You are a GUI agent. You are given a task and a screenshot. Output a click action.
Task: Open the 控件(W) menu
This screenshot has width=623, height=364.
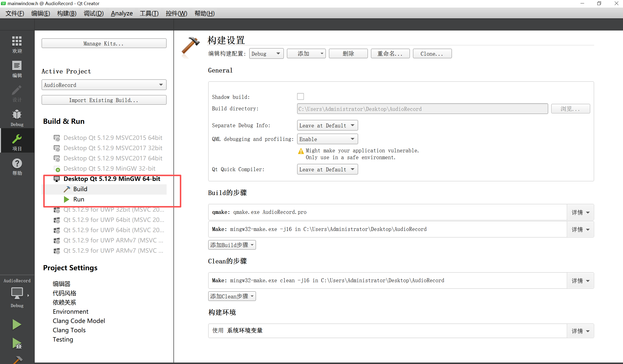[x=176, y=13]
